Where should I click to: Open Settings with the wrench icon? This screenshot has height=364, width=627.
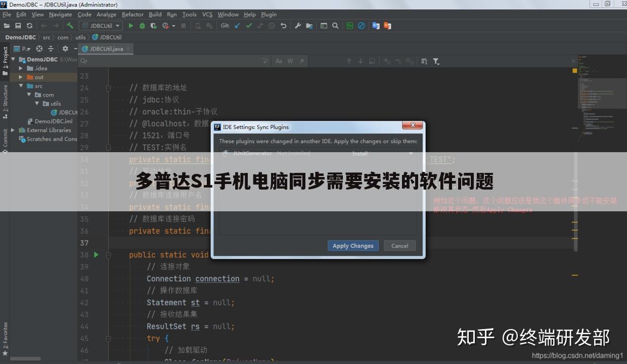(x=298, y=26)
